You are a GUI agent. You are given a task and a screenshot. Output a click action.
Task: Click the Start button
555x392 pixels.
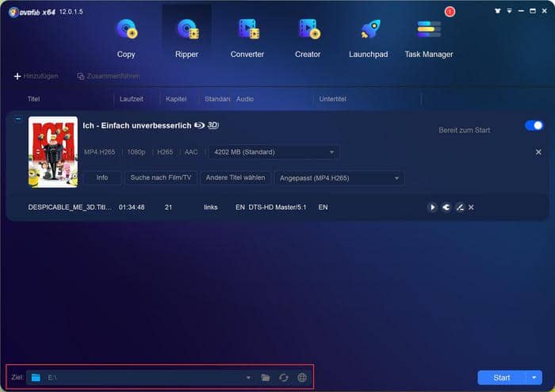tap(502, 378)
